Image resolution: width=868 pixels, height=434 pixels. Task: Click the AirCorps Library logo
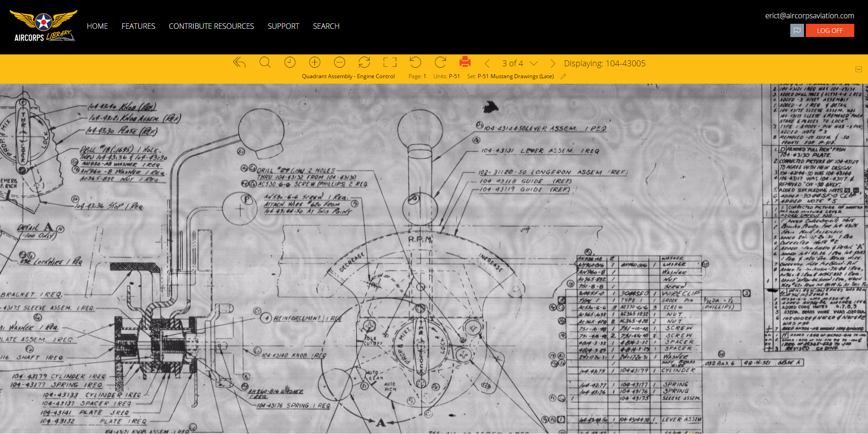pos(44,27)
